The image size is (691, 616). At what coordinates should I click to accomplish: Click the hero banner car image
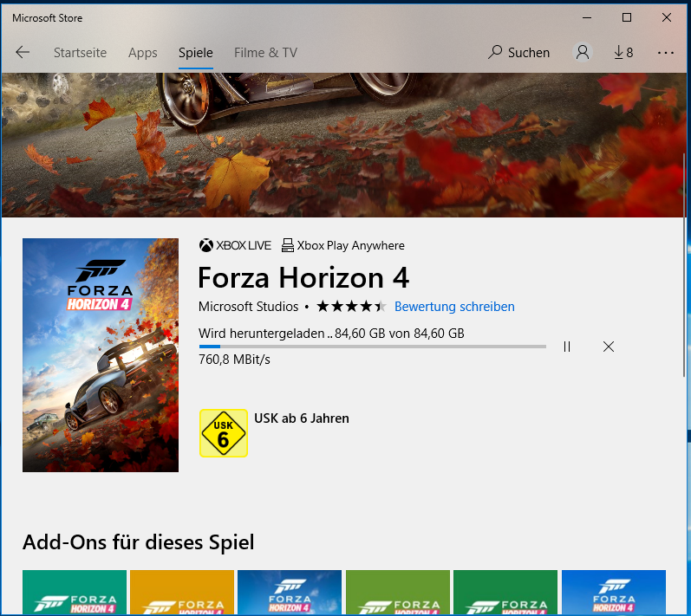(342, 145)
